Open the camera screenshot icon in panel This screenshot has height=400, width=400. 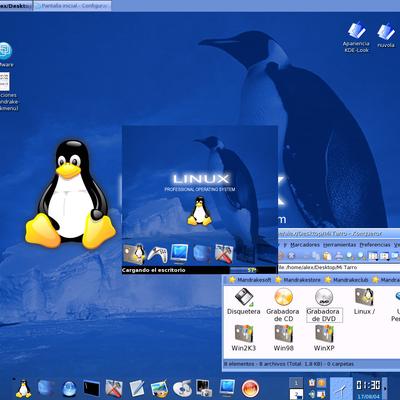coord(204,389)
